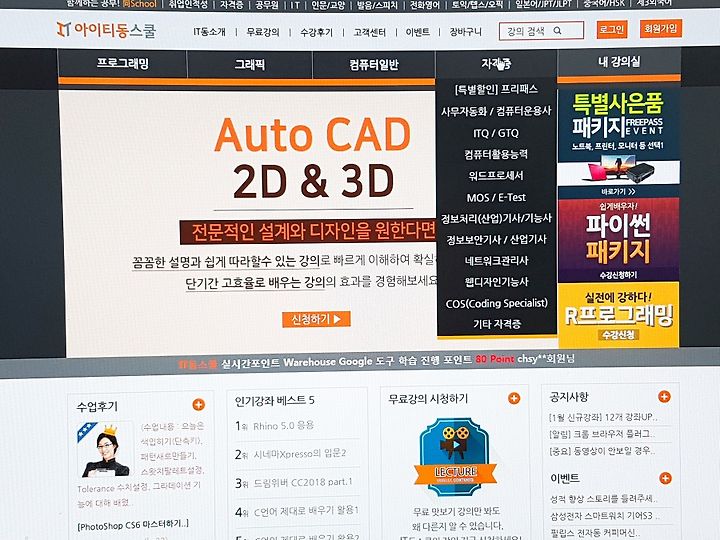This screenshot has height=540, width=720.
Task: Open the 고객센터 header link
Action: (x=370, y=32)
